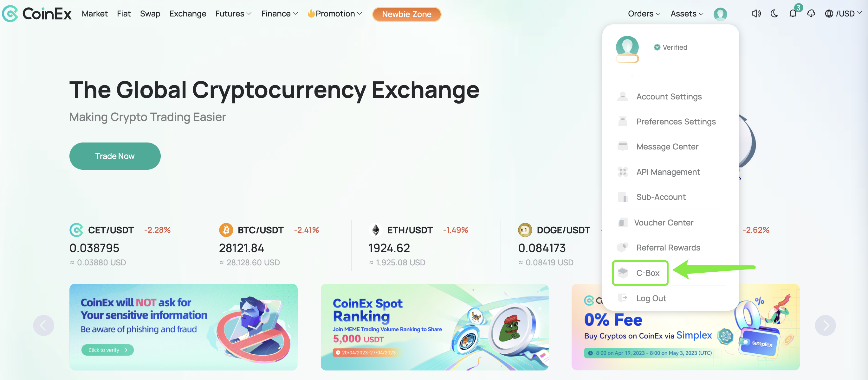Click the CoinEx logo
This screenshot has width=868, height=380.
37,14
